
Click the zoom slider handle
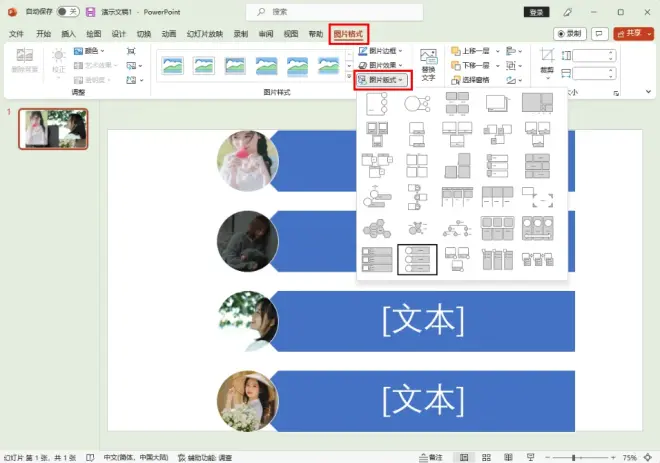[574, 457]
